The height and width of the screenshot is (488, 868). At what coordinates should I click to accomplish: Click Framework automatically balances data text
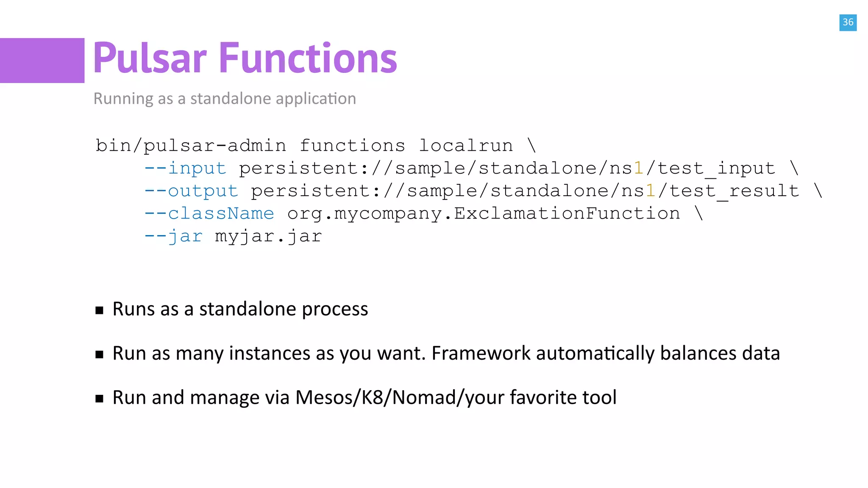coord(606,353)
